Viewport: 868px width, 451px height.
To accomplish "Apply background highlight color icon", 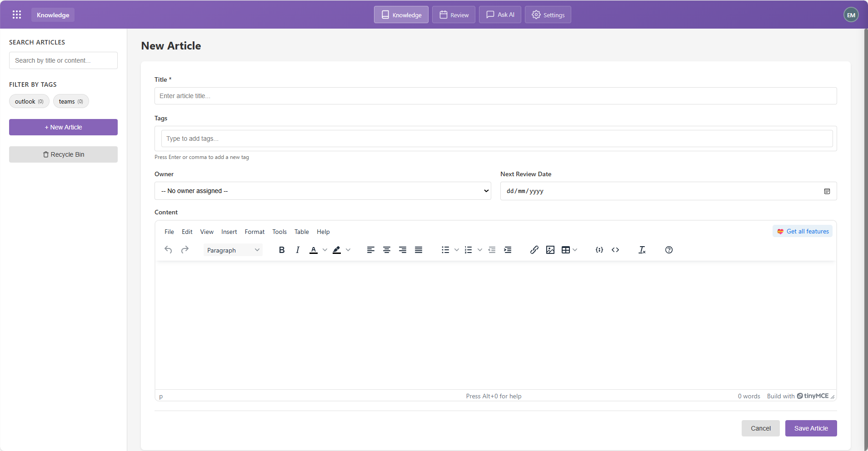I will pos(337,250).
